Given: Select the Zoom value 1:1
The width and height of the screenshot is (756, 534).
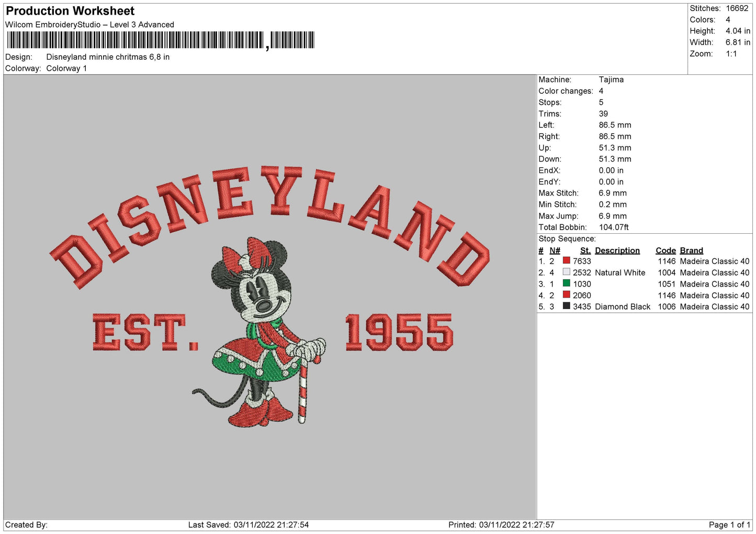Looking at the screenshot, I should pos(731,54).
